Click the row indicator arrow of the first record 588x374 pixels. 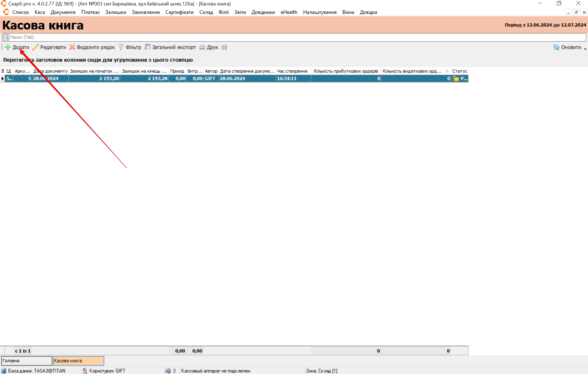2,78
